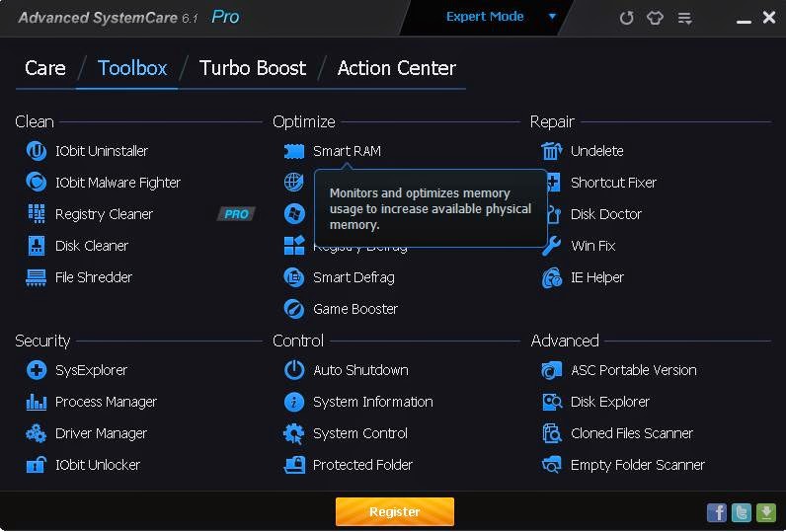Click the Game Booster text link
786x532 pixels.
[x=355, y=309]
